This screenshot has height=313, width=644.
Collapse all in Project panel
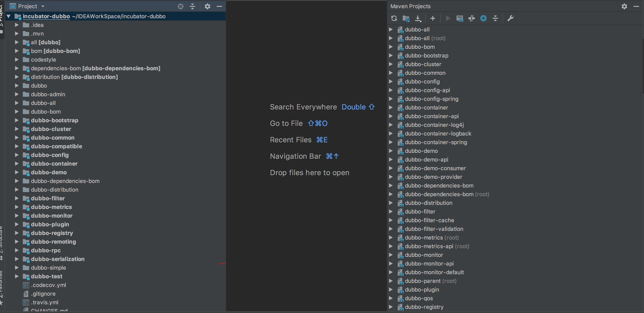coord(192,6)
